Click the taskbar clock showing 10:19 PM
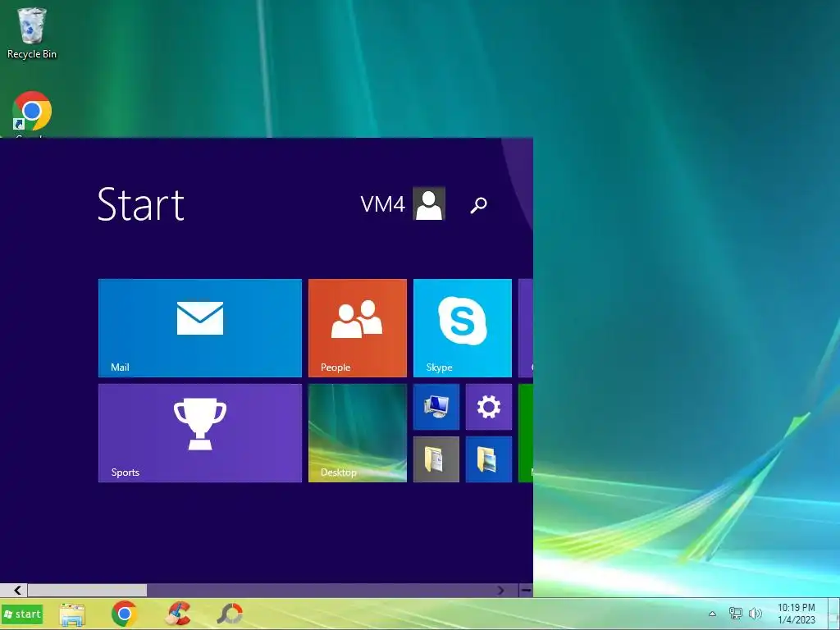Viewport: 840px width, 630px height. 797,614
